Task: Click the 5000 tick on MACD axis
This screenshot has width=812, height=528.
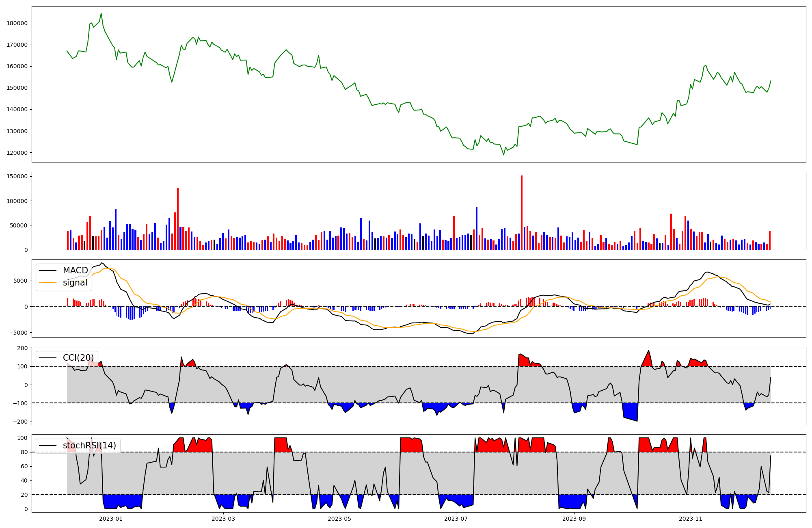Action: (20, 281)
